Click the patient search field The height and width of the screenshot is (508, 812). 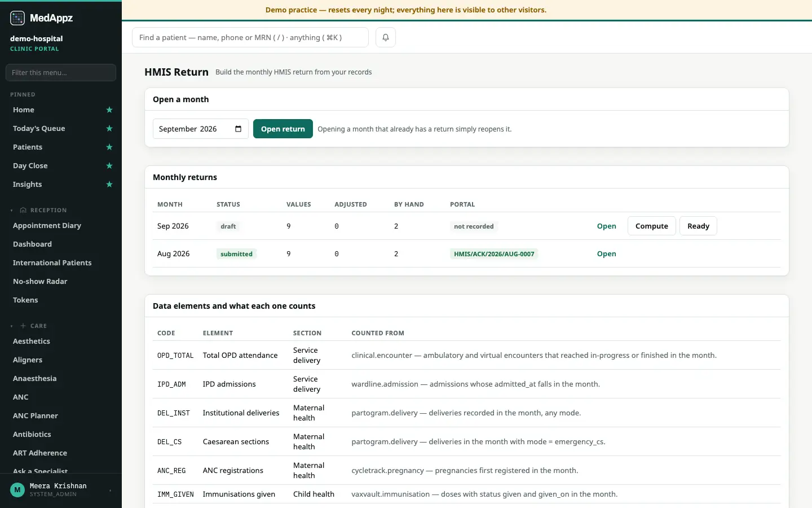click(250, 37)
